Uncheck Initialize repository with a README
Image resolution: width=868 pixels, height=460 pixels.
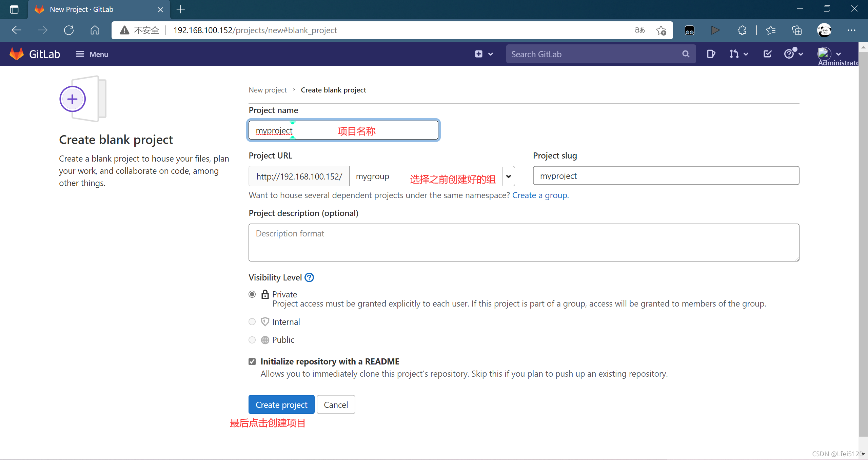click(x=252, y=361)
